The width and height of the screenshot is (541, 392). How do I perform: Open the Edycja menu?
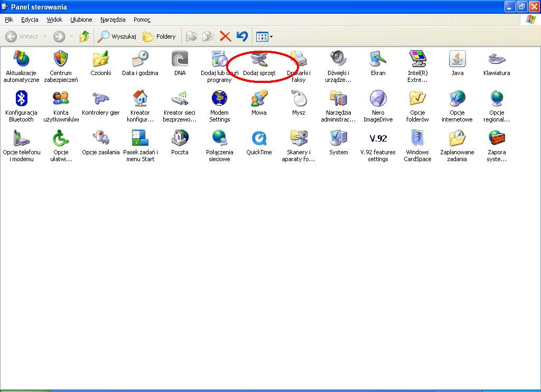click(30, 20)
